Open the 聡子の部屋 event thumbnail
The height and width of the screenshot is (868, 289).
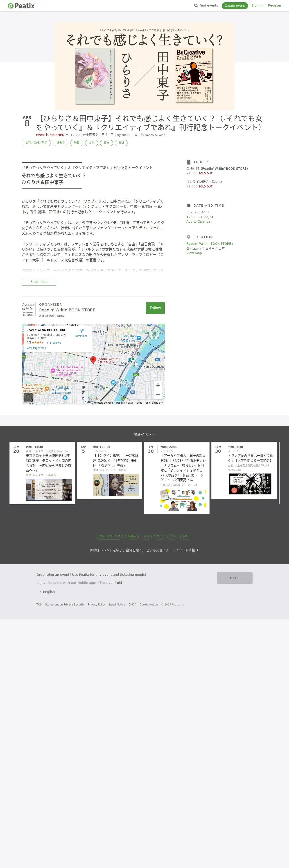(183, 499)
